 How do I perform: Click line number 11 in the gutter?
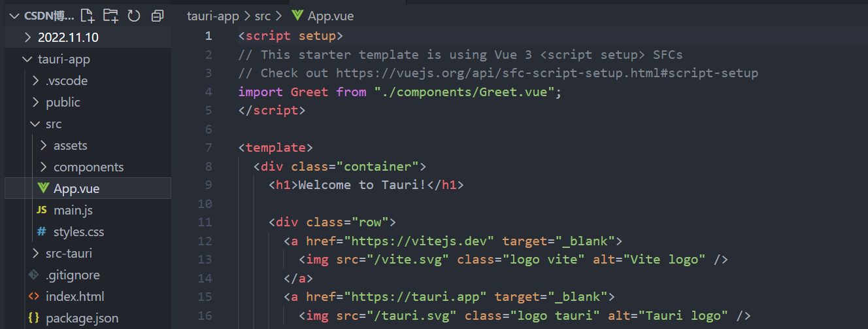click(205, 222)
